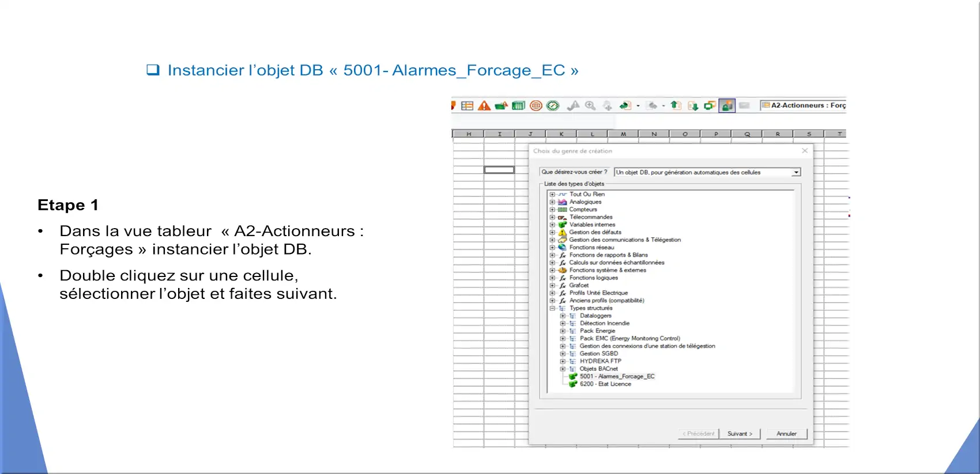Expand the 'Analogiques' tree node
The width and height of the screenshot is (980, 474).
[x=552, y=202]
